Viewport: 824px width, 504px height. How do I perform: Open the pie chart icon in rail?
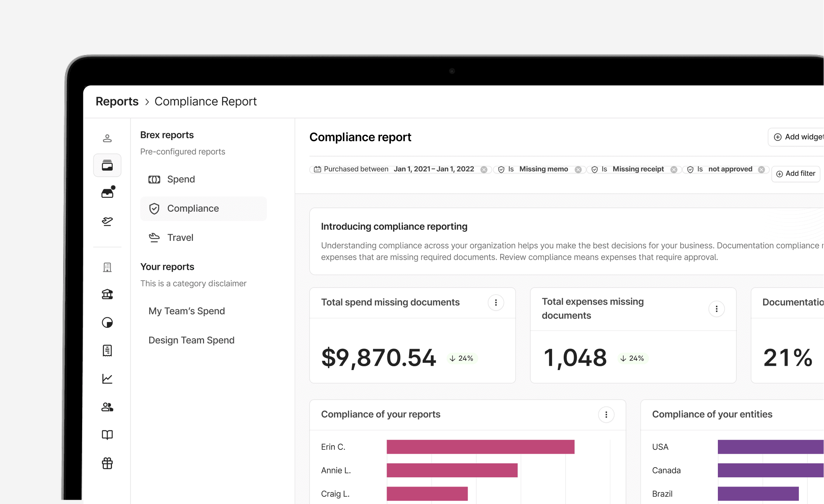tap(107, 322)
